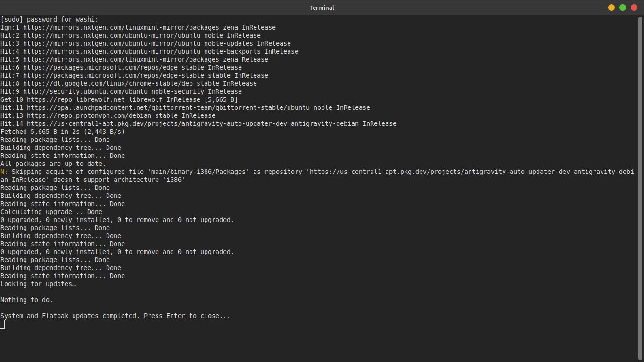The height and width of the screenshot is (362, 644).
Task: Click the 'main/binary-i386/Packages' text in the notice
Action: (x=198, y=172)
